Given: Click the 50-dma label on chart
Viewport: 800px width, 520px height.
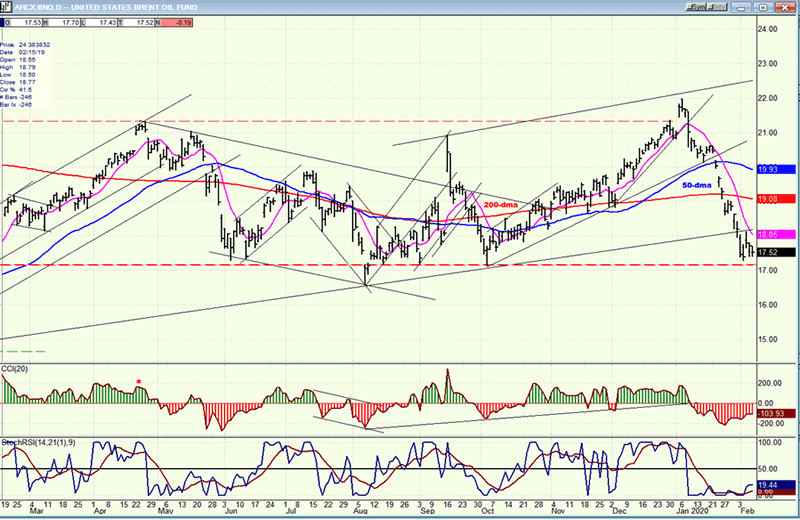Looking at the screenshot, I should coord(697,186).
